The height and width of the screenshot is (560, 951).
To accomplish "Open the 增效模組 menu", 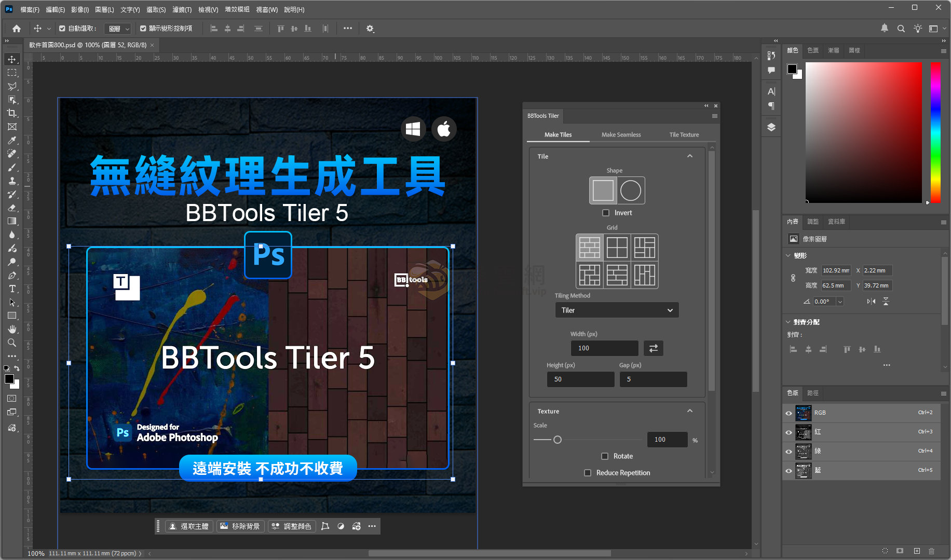I will pyautogui.click(x=237, y=9).
